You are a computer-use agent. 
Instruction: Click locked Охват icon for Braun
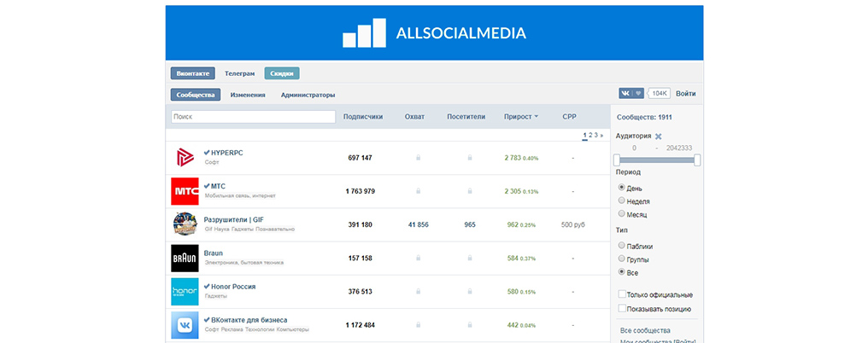point(418,259)
